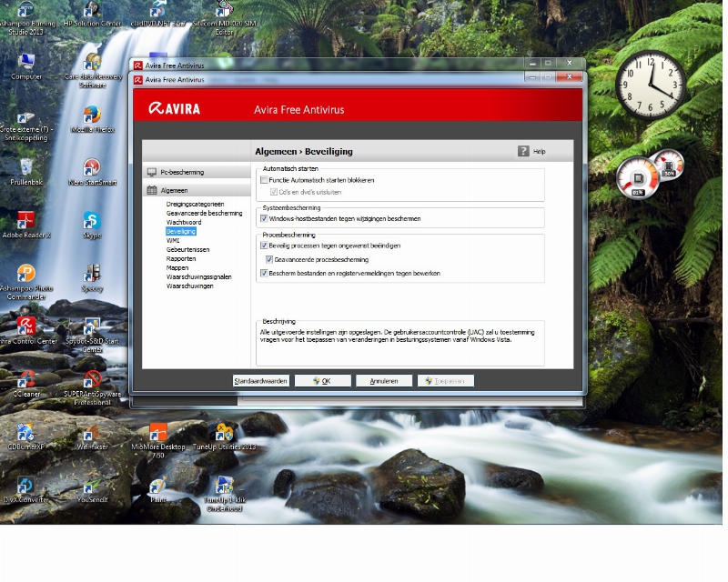Select the Adobe Reader X desktop icon
Screen dimensions: 728x582
click(x=26, y=226)
